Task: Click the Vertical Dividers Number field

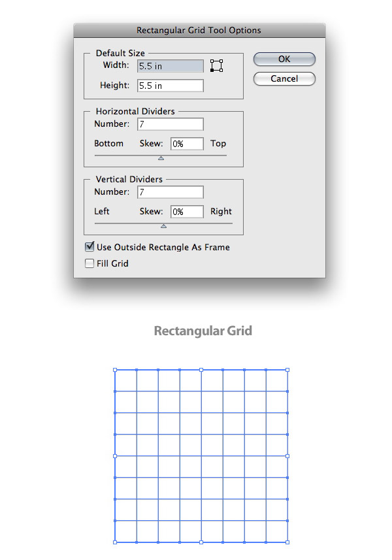Action: 171,192
